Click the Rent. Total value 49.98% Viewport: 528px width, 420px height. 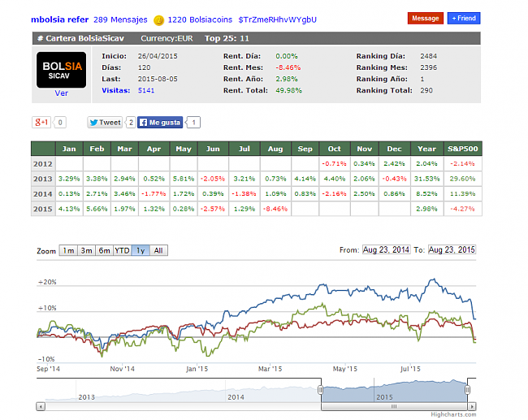[288, 90]
